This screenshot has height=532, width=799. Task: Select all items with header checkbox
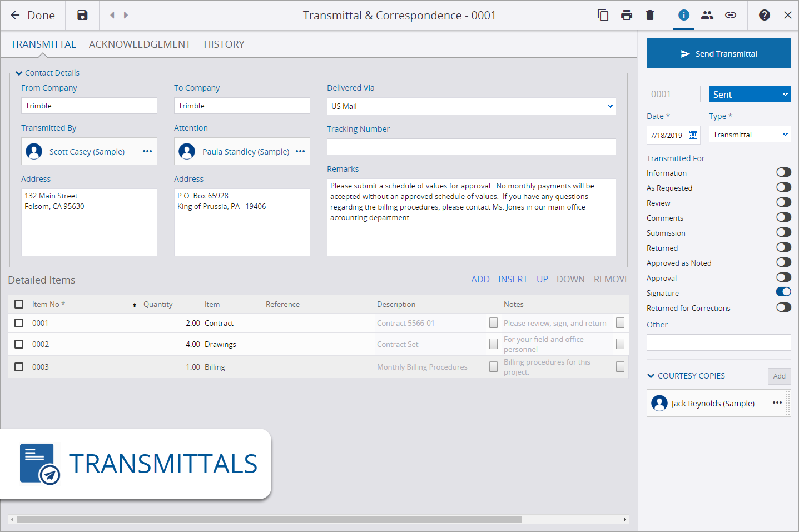[x=19, y=304]
